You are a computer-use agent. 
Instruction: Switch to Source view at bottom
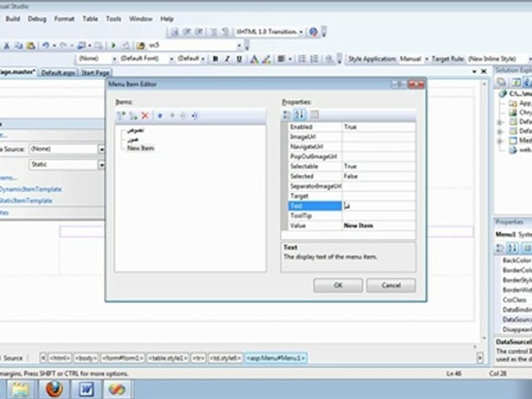[13, 358]
